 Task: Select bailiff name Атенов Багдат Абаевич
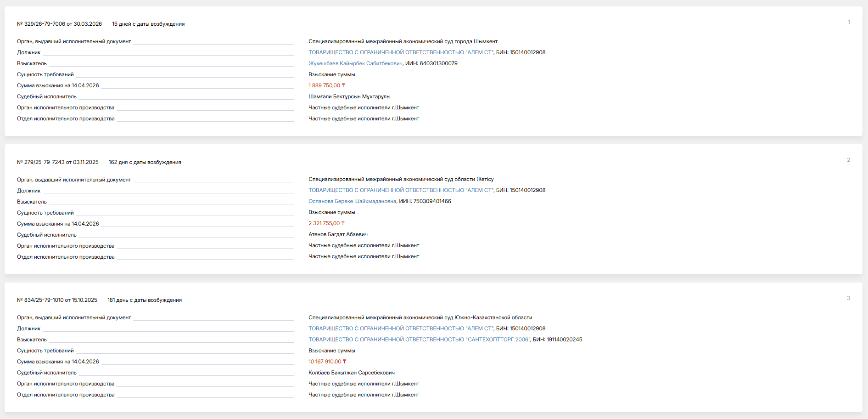click(338, 234)
